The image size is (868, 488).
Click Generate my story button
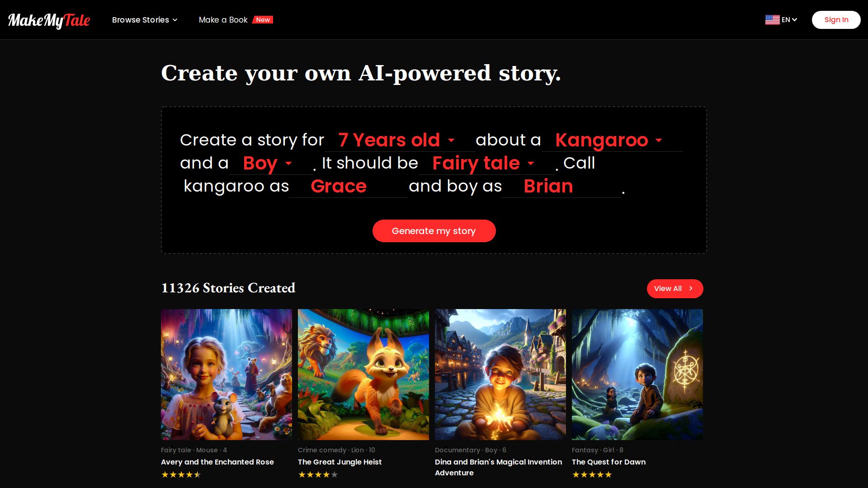click(x=434, y=231)
